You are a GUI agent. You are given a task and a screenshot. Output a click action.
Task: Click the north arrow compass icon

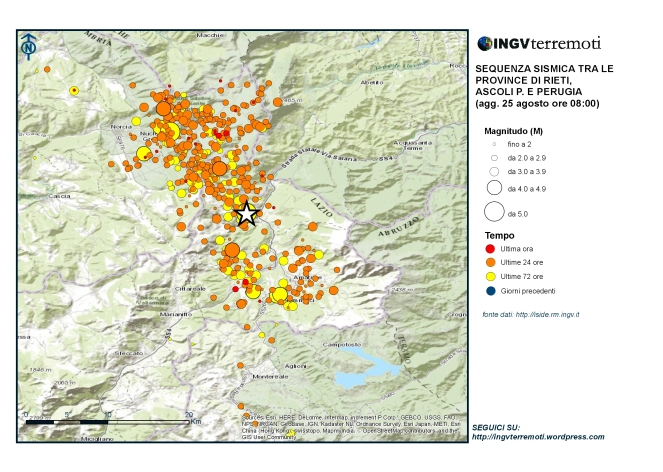click(x=29, y=45)
